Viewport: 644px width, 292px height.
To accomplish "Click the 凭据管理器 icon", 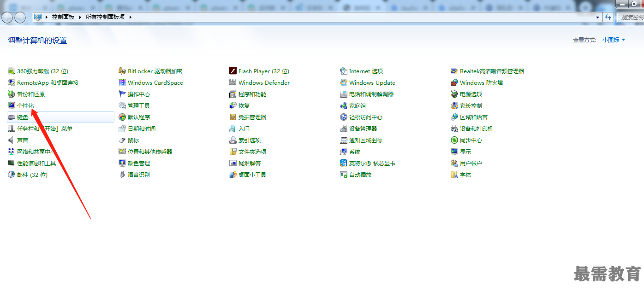I will click(x=233, y=117).
